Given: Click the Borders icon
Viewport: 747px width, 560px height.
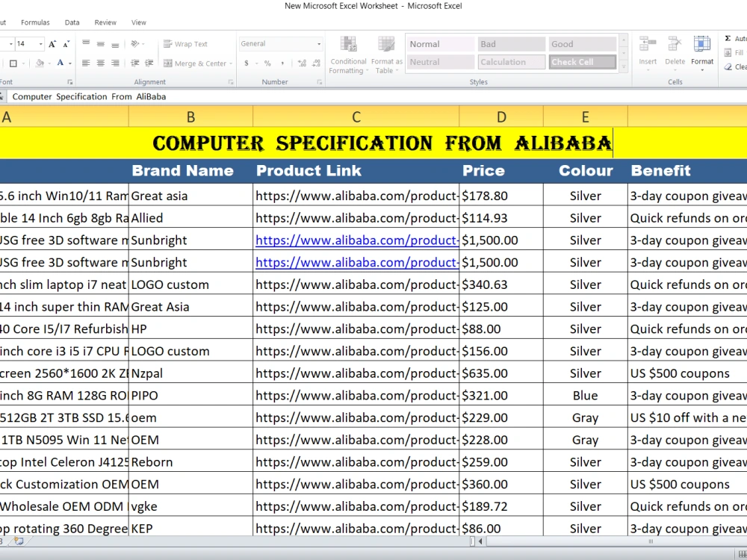Looking at the screenshot, I should 13,63.
